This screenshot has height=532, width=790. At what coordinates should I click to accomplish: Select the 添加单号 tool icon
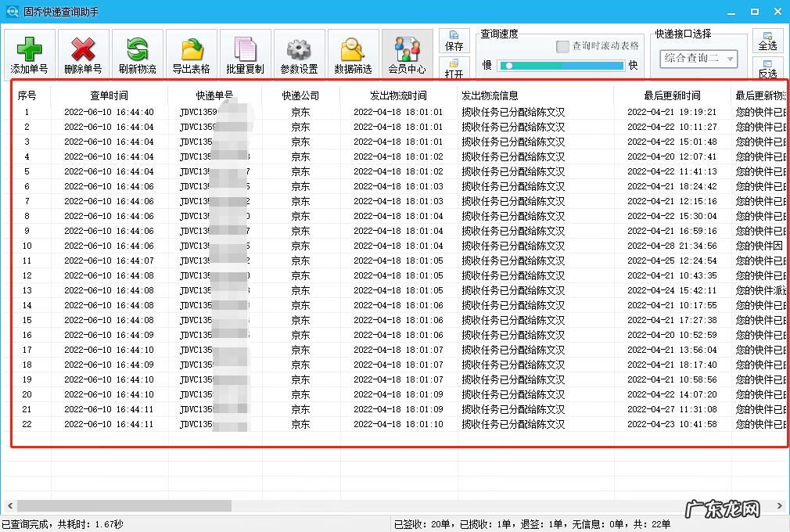(x=29, y=53)
